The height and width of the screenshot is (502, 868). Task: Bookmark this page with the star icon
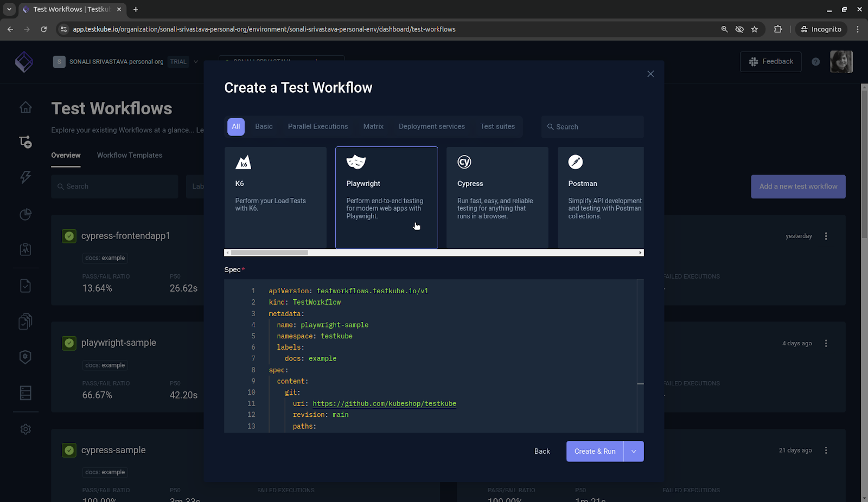coord(754,29)
